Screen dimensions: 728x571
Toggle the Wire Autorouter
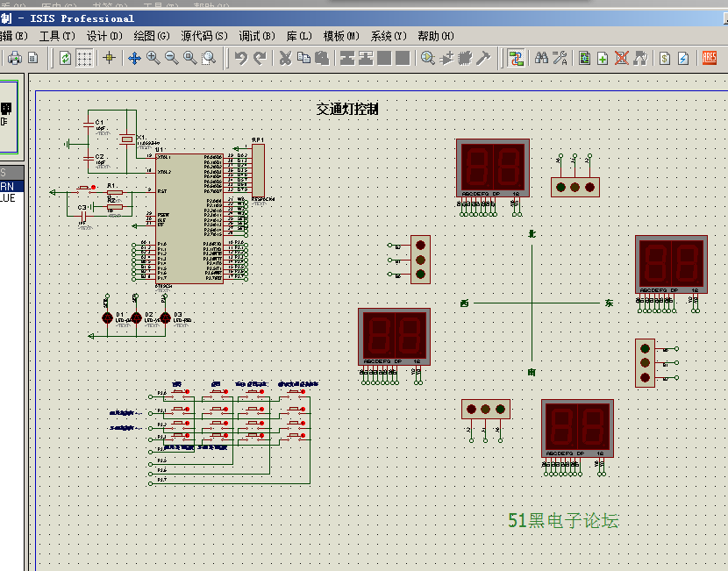(x=516, y=58)
